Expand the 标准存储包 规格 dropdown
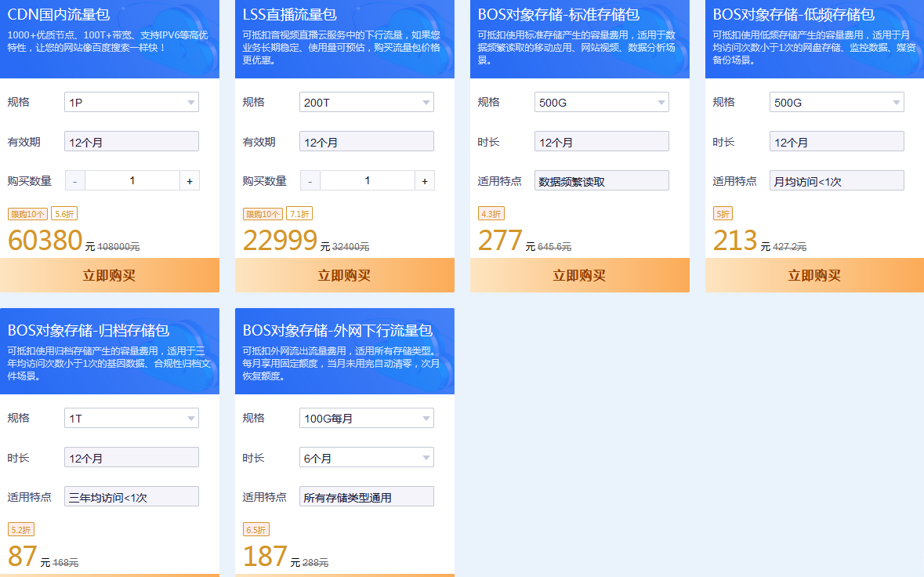Image resolution: width=924 pixels, height=577 pixels. click(602, 102)
